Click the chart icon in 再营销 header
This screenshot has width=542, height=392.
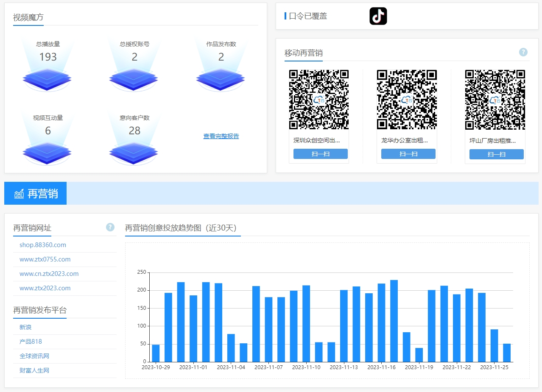[19, 194]
